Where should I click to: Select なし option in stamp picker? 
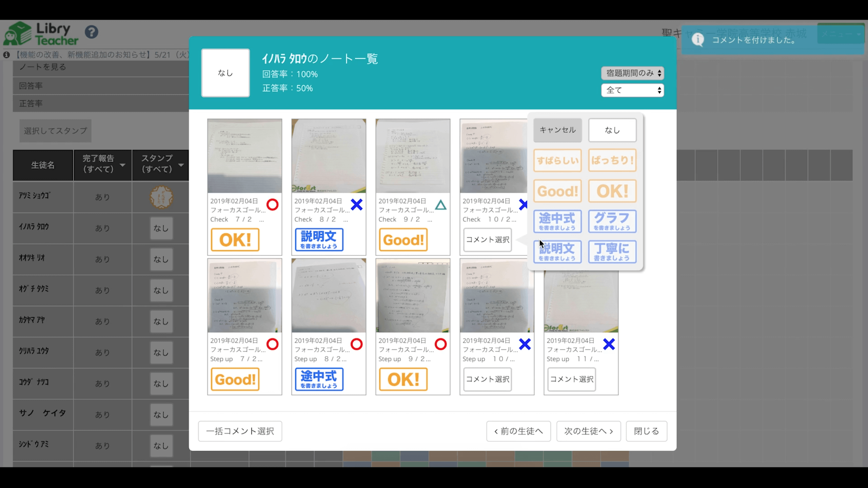[x=612, y=130]
